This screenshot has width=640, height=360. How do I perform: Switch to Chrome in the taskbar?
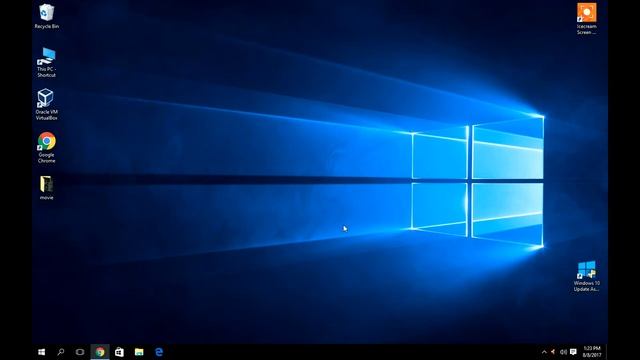100,352
